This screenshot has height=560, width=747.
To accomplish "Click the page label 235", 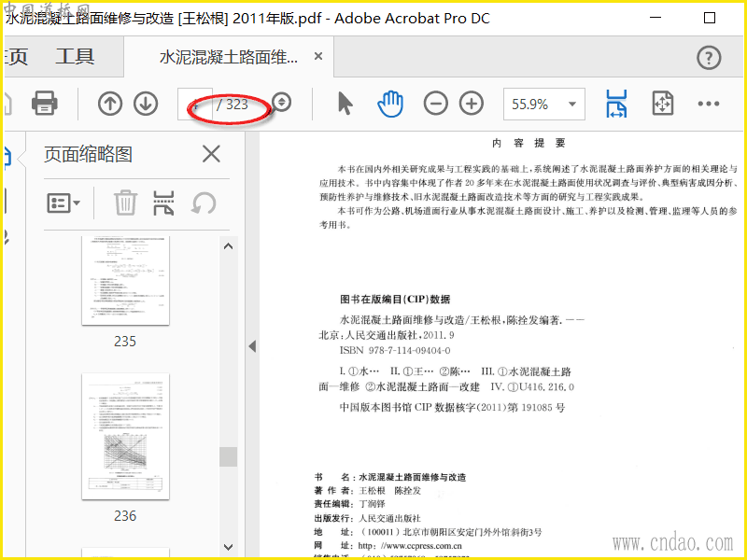I will [125, 341].
